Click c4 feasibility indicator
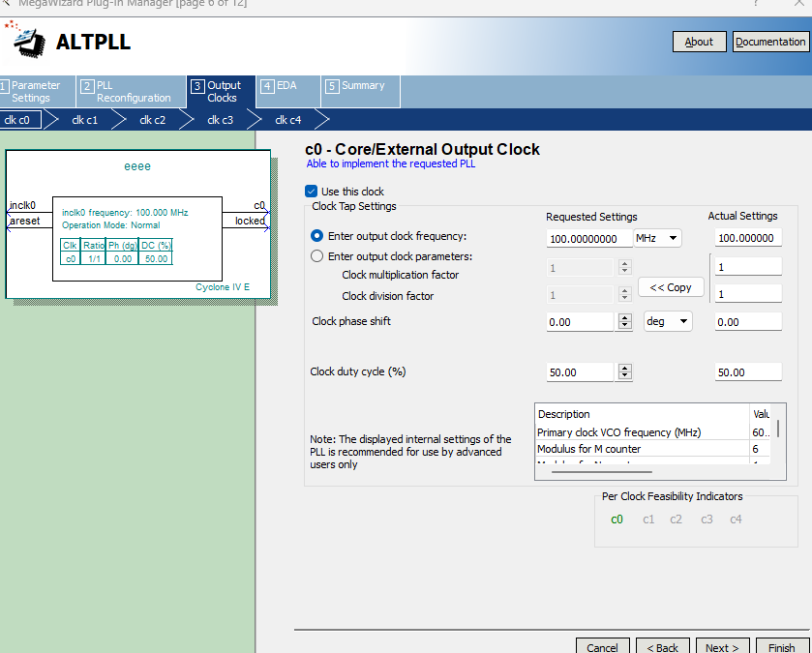This screenshot has height=653, width=812. [x=736, y=519]
